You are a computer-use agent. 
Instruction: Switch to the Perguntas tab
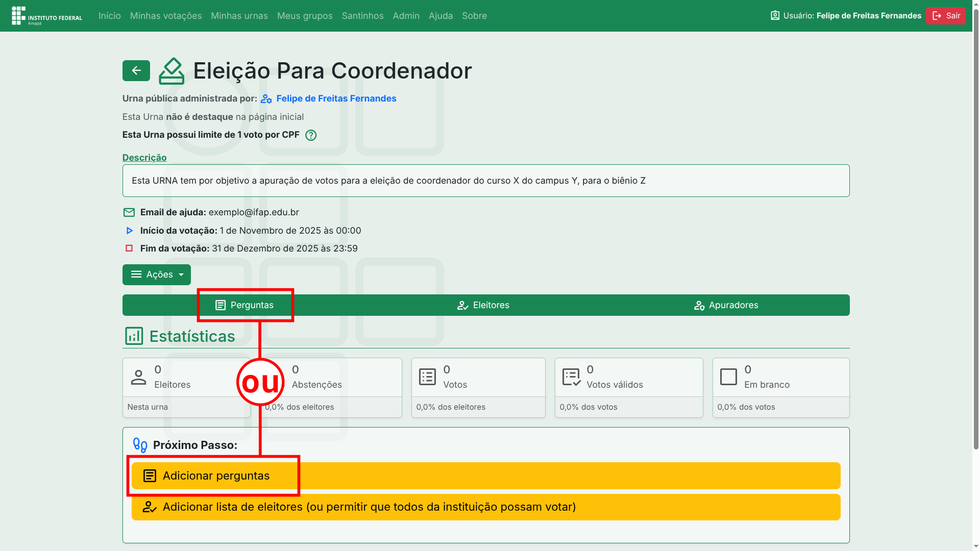pos(244,305)
